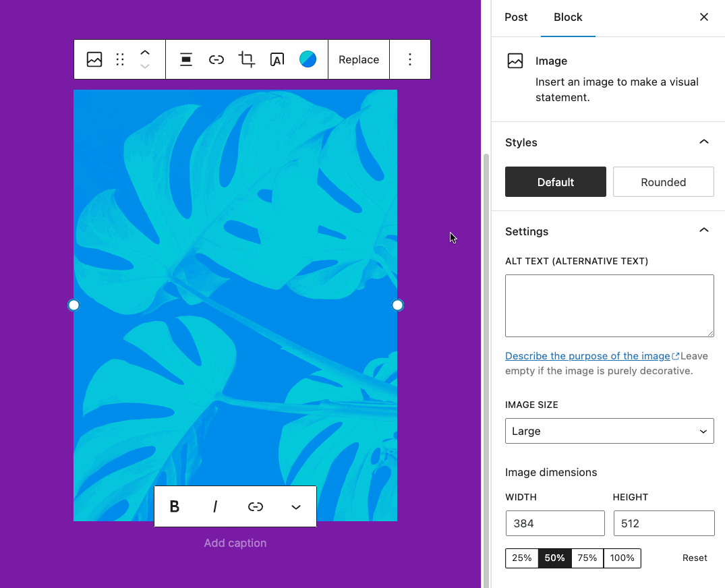The width and height of the screenshot is (725, 588).
Task: Click the drag handle dots in block toolbar
Action: point(120,59)
